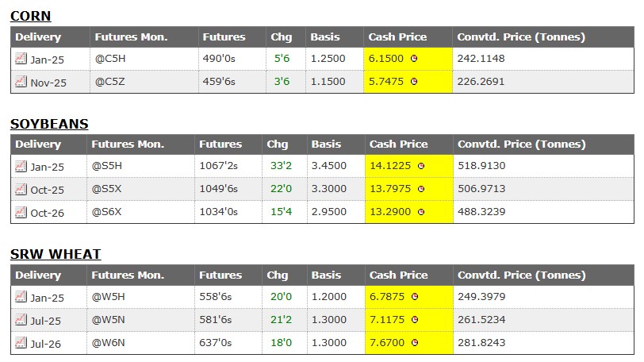The height and width of the screenshot is (362, 644).
Task: Click the SRW WHEAT section heading
Action: click(56, 255)
